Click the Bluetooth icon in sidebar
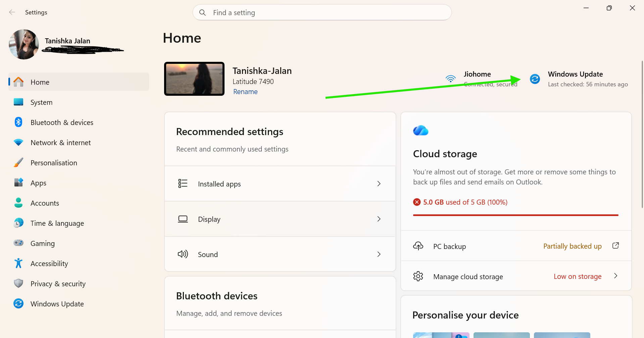644x338 pixels. pyautogui.click(x=18, y=122)
